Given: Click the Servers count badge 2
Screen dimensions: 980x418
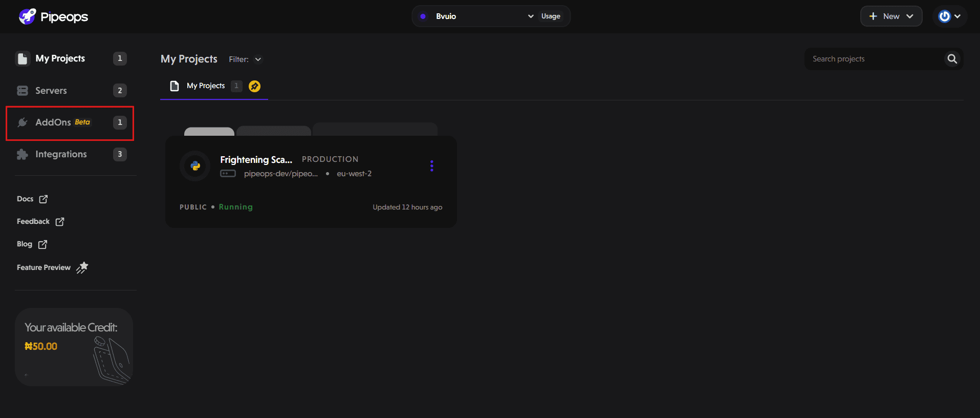Looking at the screenshot, I should 120,91.
